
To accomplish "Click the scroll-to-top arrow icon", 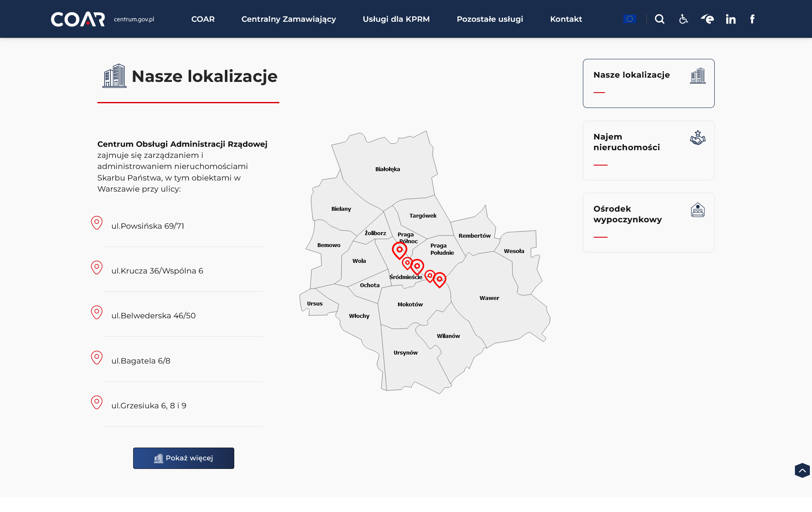I will pyautogui.click(x=802, y=471).
